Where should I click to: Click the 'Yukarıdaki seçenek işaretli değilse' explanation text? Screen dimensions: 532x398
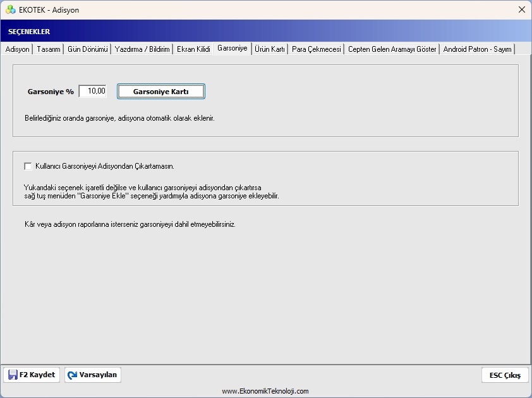point(151,191)
